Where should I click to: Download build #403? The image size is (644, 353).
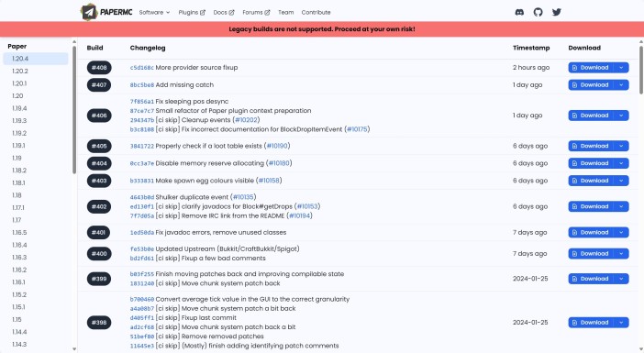(591, 181)
